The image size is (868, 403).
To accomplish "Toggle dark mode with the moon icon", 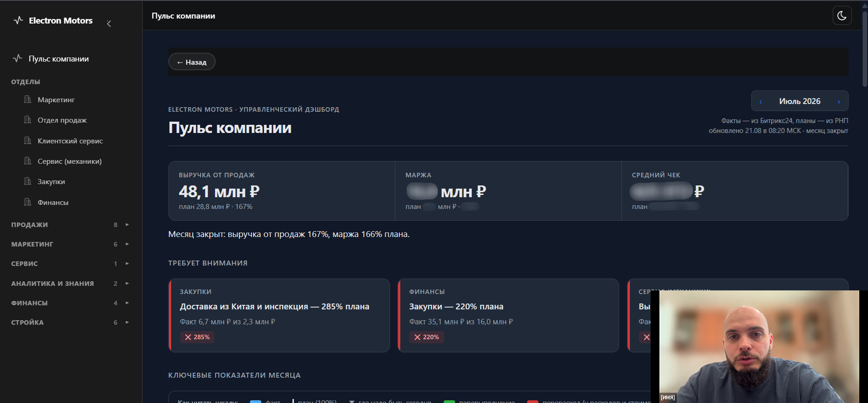I will 842,15.
